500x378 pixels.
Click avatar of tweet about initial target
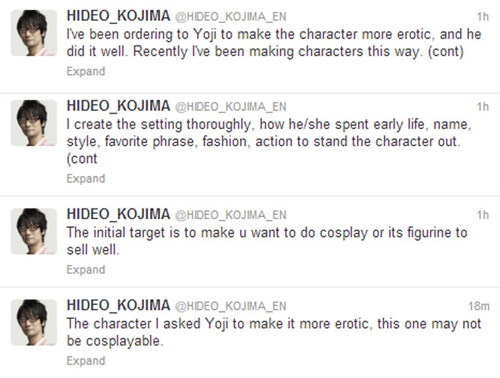click(x=34, y=231)
